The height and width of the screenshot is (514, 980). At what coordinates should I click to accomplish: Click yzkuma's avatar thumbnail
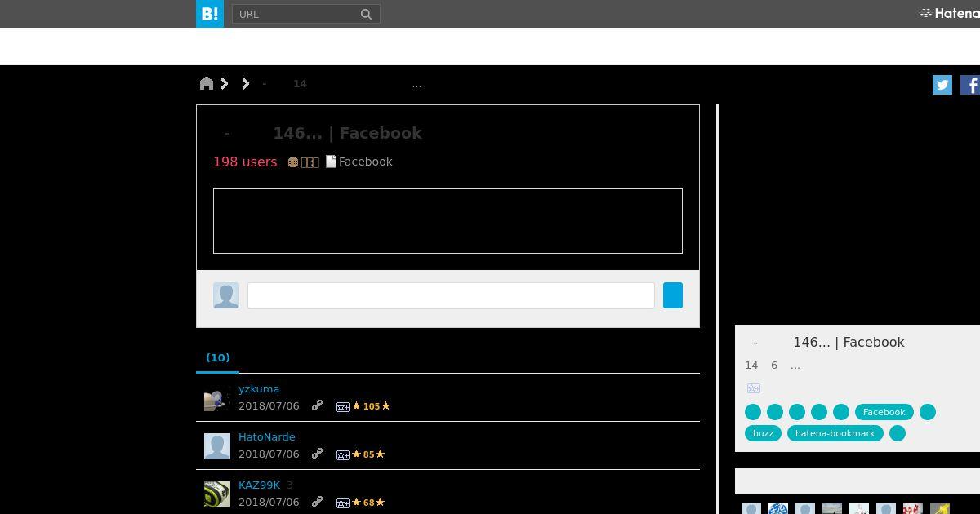[217, 399]
